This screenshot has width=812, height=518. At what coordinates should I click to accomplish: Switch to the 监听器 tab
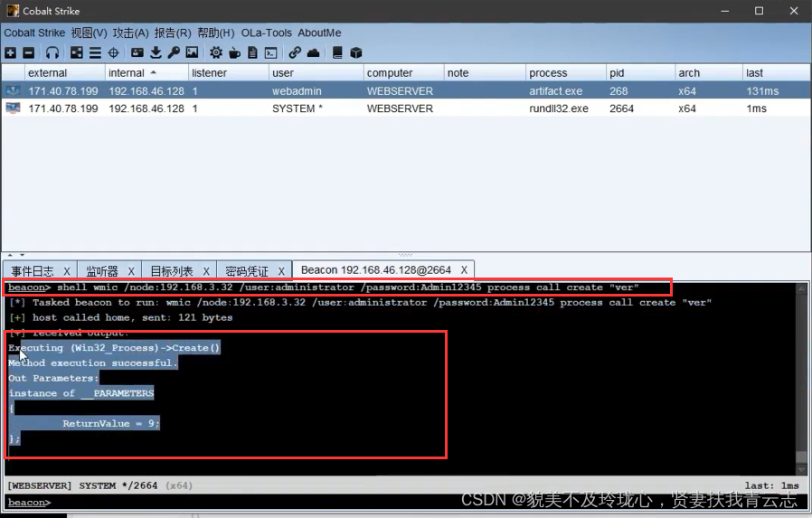pos(102,270)
